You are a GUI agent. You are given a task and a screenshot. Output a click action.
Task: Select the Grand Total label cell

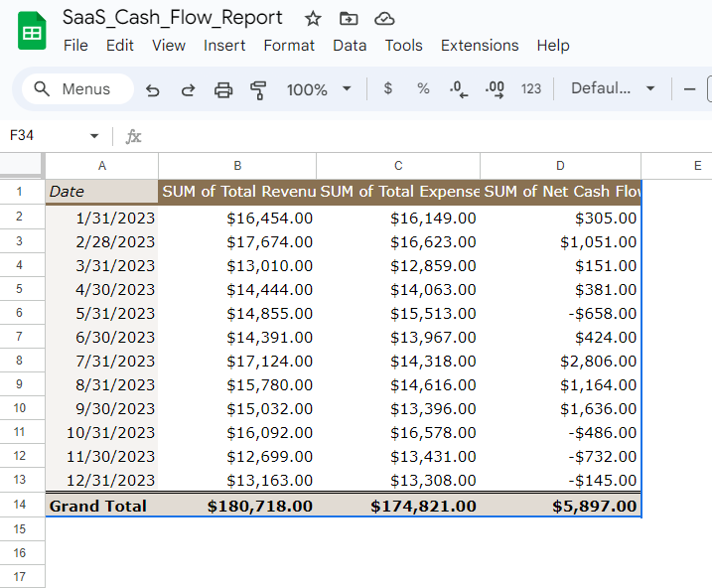[x=101, y=506]
